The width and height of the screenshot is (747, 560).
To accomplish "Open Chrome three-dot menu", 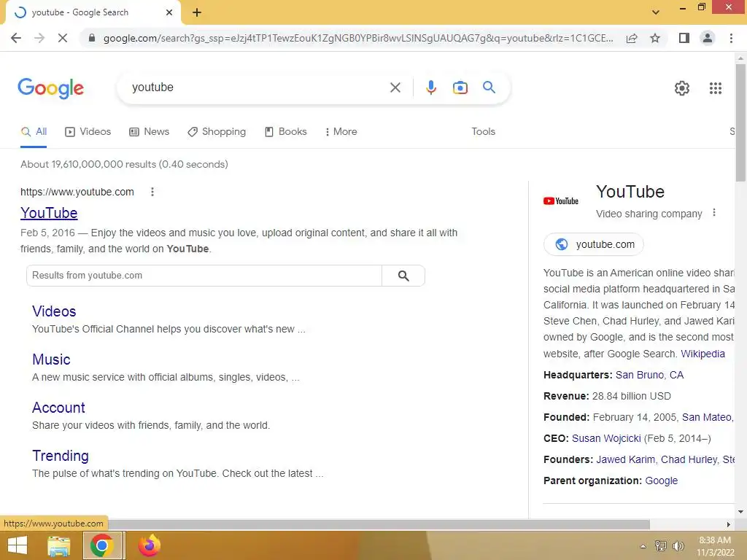I will click(731, 38).
